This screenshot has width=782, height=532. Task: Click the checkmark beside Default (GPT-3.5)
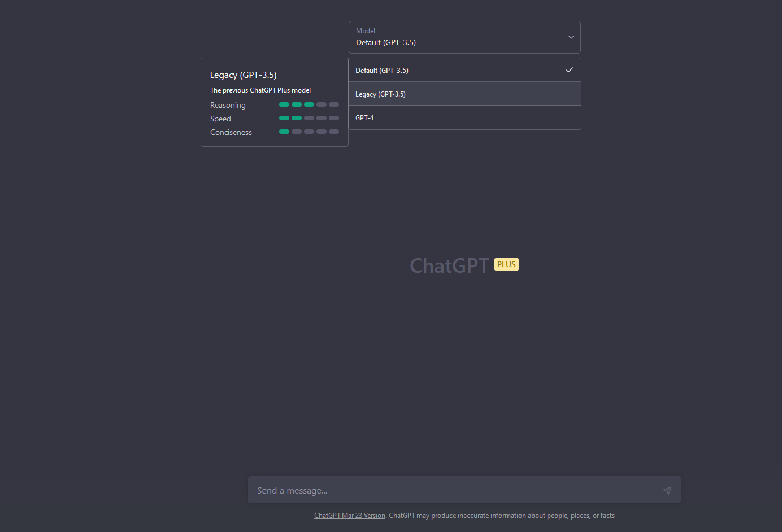coord(570,70)
